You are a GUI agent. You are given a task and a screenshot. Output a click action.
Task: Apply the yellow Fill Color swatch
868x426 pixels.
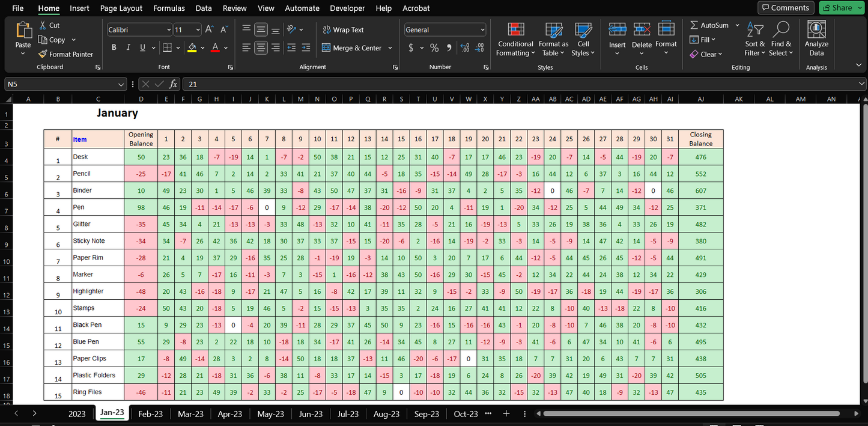point(192,48)
